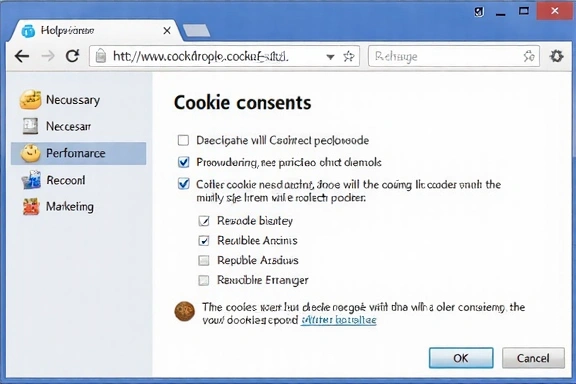Click the OK button
The height and width of the screenshot is (384, 576).
pyautogui.click(x=461, y=358)
